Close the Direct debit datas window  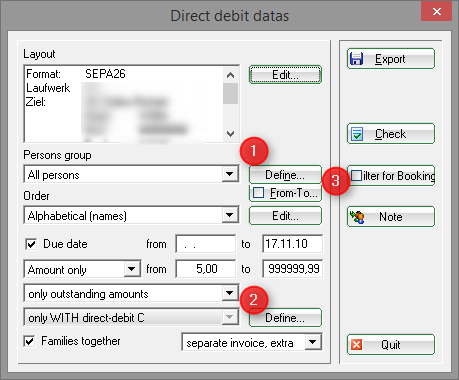pos(437,12)
